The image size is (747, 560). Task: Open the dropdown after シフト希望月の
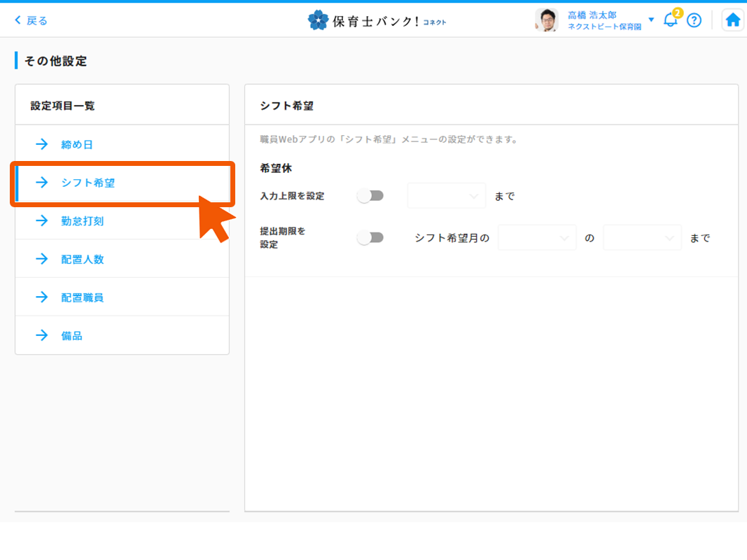coord(536,238)
